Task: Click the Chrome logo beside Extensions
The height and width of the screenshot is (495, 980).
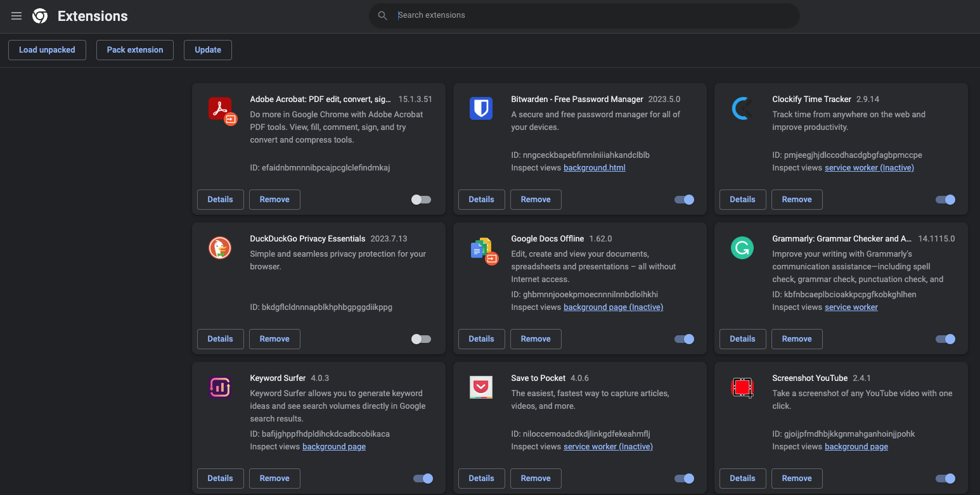Action: click(x=40, y=16)
